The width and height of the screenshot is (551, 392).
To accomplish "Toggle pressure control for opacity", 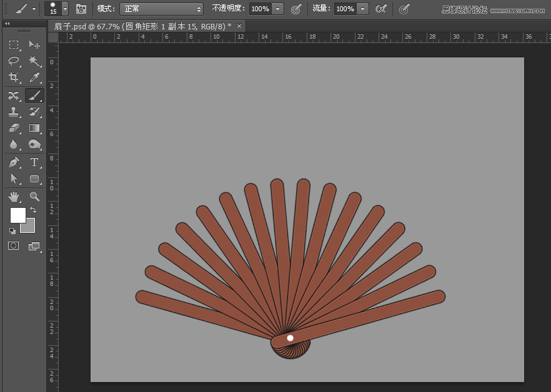I will click(297, 9).
